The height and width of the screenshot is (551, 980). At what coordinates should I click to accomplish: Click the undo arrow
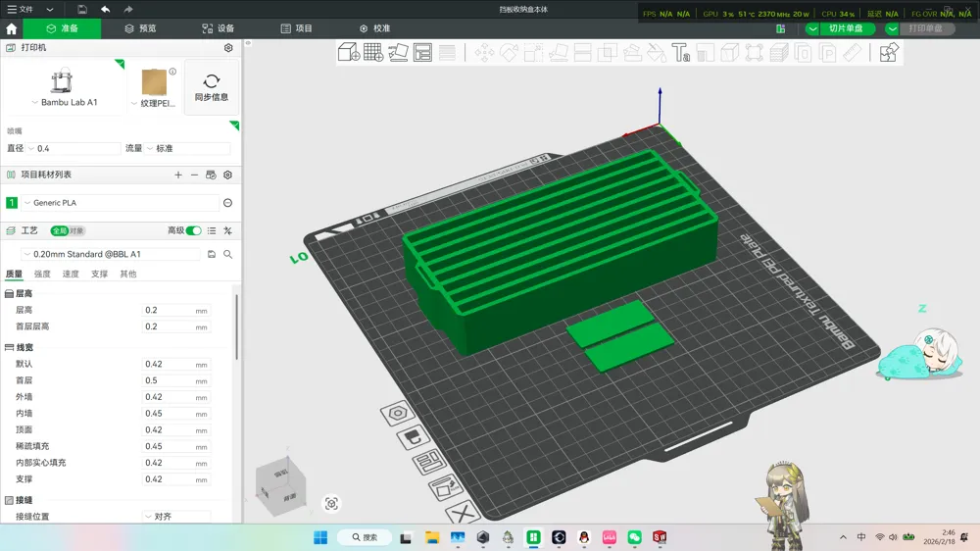point(105,10)
